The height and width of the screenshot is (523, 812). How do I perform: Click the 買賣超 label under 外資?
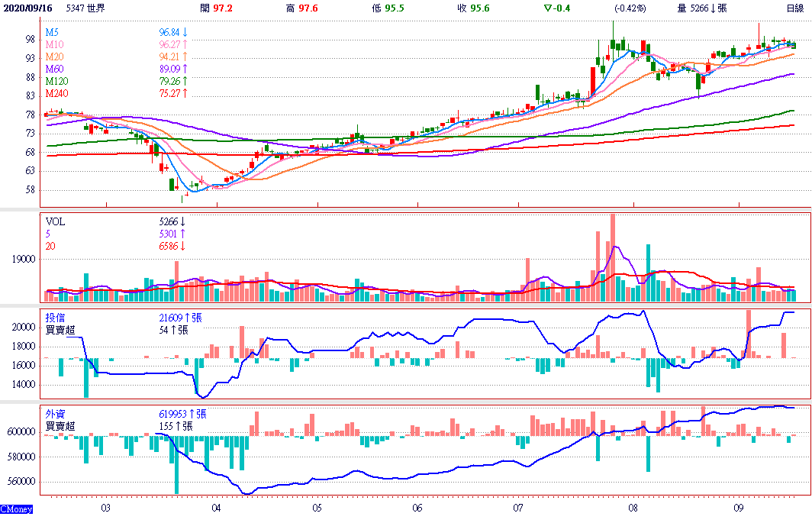click(x=60, y=426)
